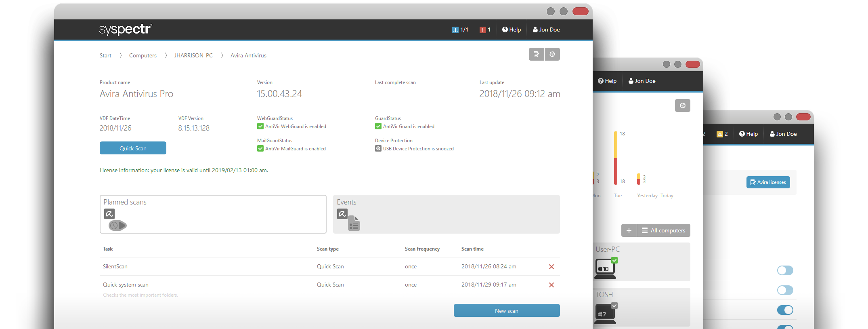Click the Avira icon in Events panel
868x329 pixels.
click(342, 214)
